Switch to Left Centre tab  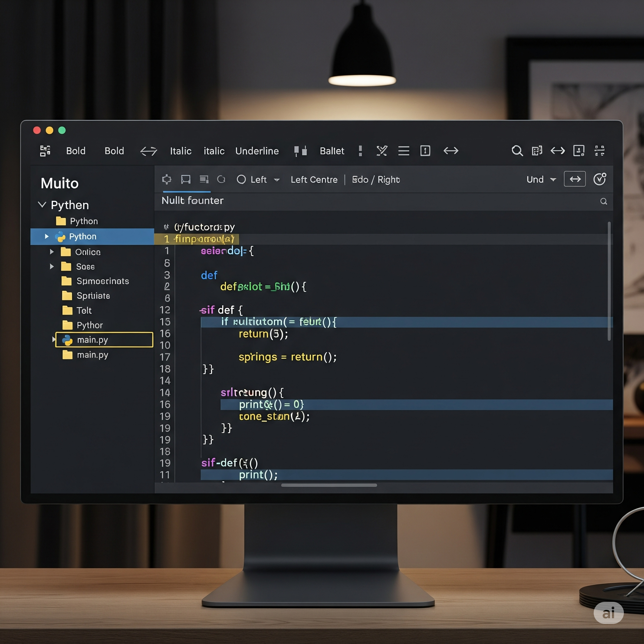pos(314,180)
